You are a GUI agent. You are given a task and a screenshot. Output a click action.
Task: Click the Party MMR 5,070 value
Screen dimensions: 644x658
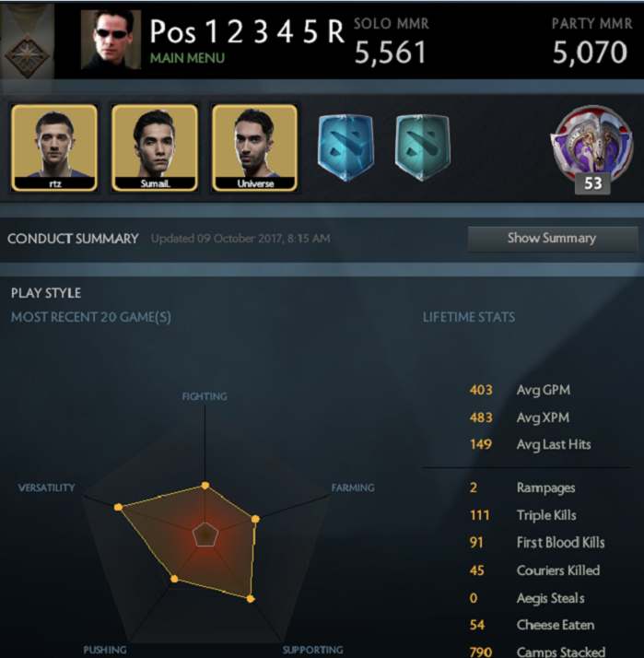[x=590, y=53]
